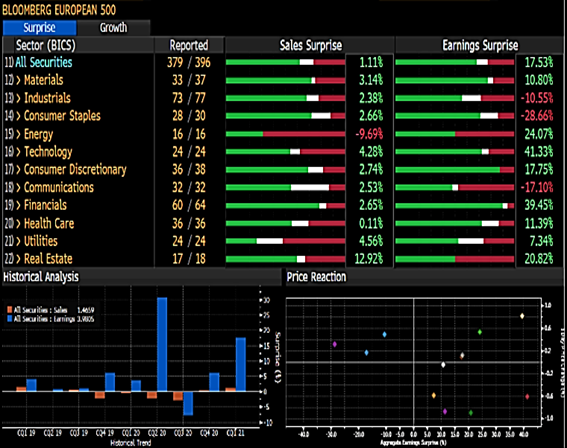567x448 pixels.
Task: Select the Health Care sales surprise 0.11%
Action: [x=371, y=223]
